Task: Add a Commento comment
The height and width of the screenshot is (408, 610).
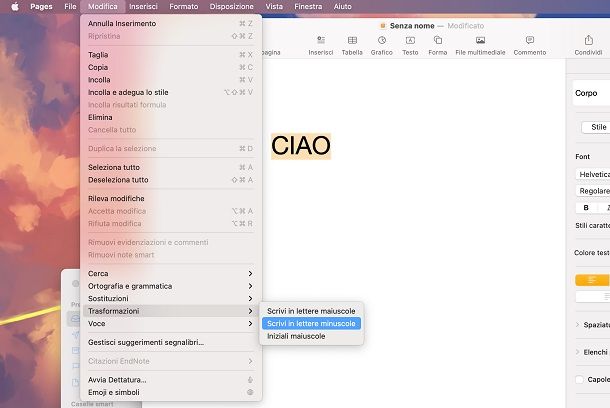Action: (x=530, y=40)
